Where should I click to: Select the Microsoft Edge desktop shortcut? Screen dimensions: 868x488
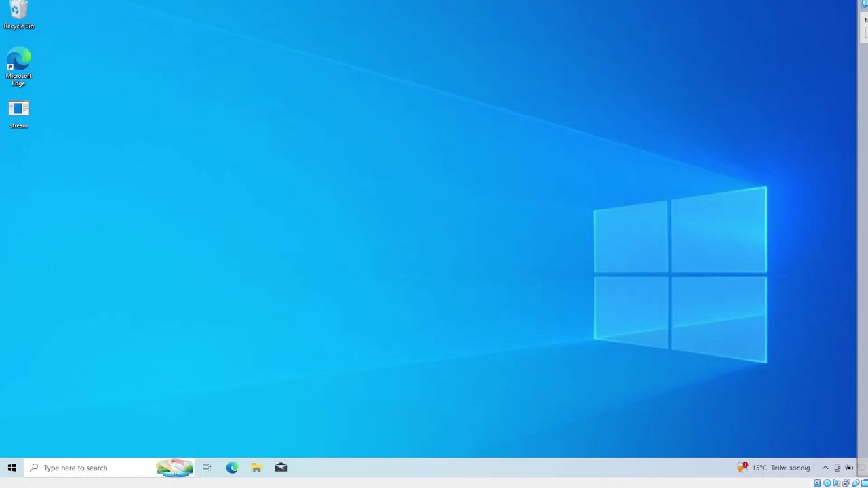(x=19, y=67)
